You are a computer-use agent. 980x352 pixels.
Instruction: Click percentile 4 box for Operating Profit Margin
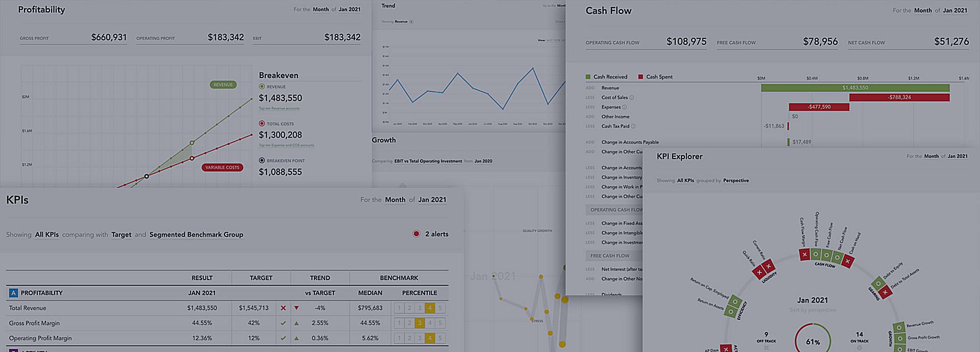click(430, 338)
